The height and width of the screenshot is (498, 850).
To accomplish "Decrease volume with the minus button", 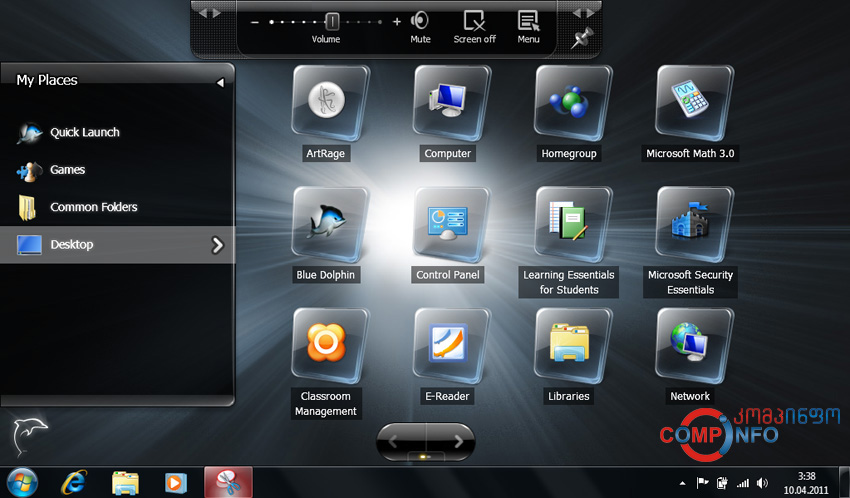I will (255, 22).
